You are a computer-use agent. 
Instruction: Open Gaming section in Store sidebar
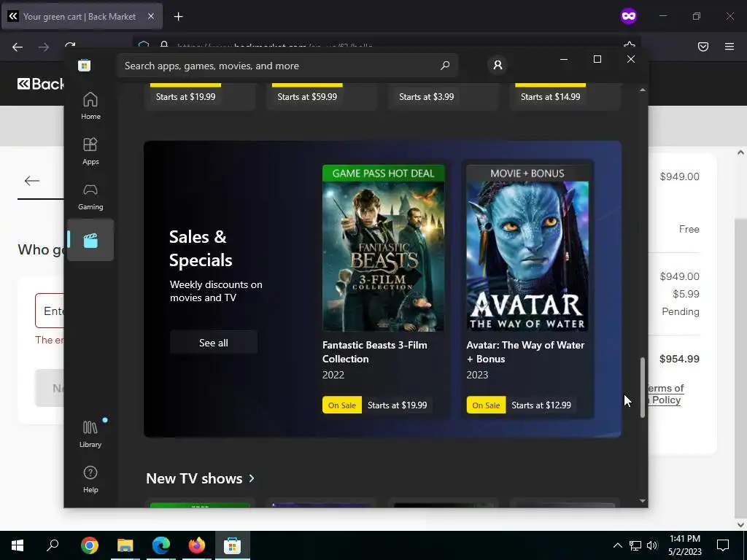pyautogui.click(x=90, y=197)
